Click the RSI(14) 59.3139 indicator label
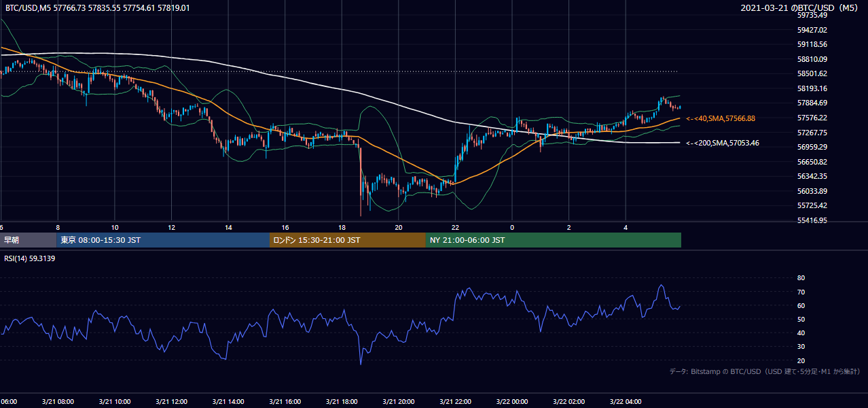The width and height of the screenshot is (868, 408). [30, 258]
